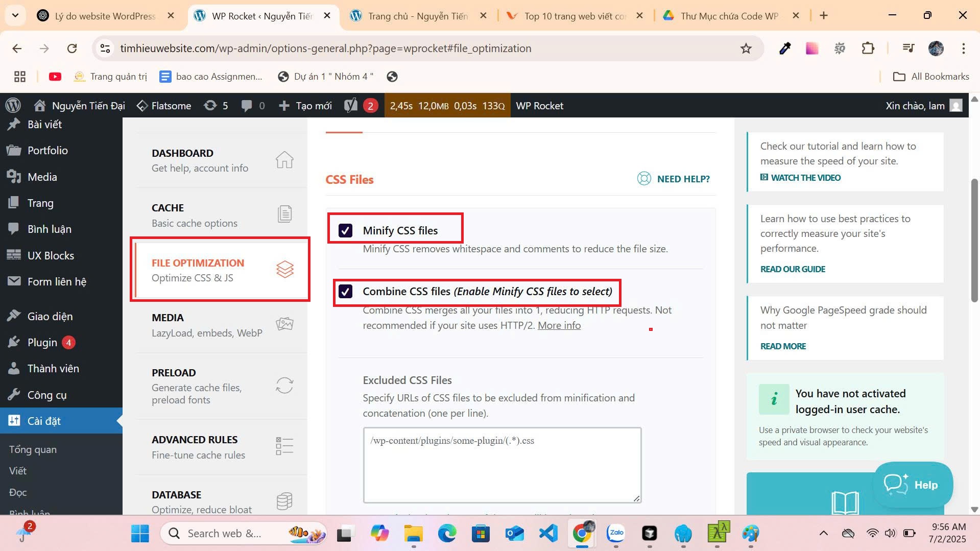
Task: Open the Chrome apps grid icon
Action: pyautogui.click(x=20, y=77)
